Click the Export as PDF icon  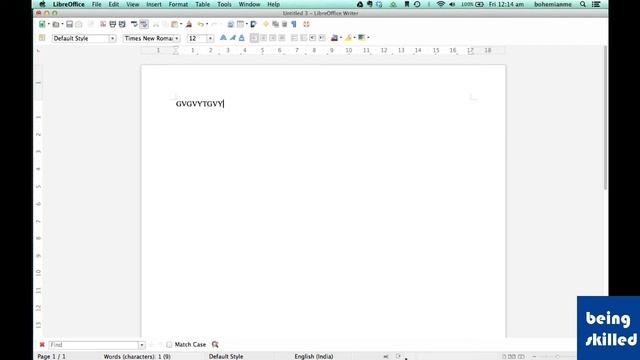coord(103,24)
